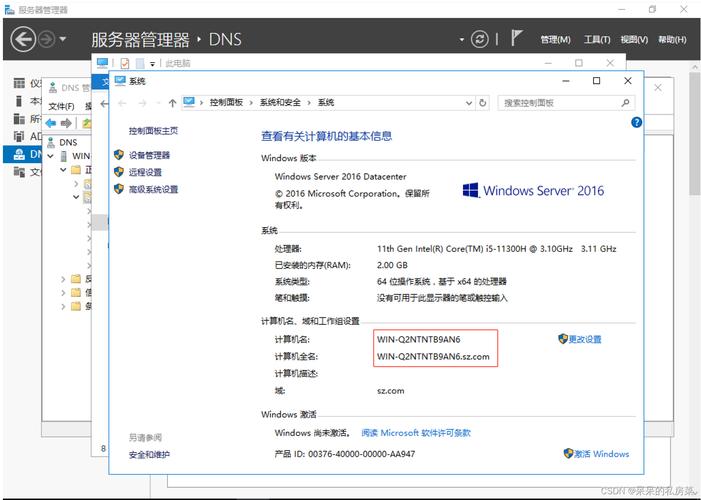Click the DNS Manager back arrow toolbar icon

click(x=51, y=123)
